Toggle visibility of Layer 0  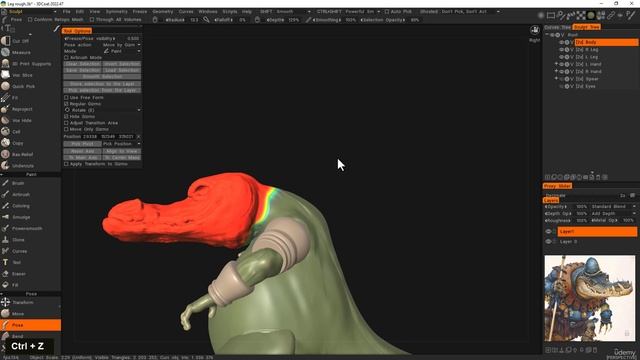click(x=549, y=241)
